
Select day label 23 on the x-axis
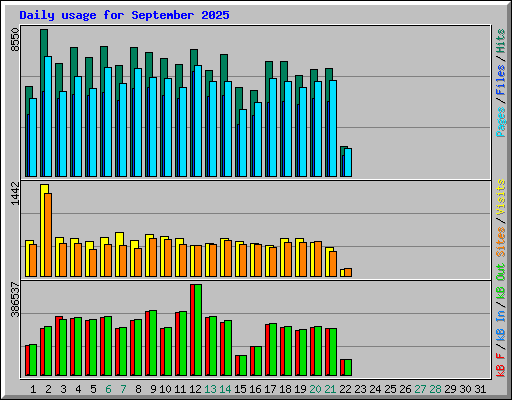pos(360,389)
